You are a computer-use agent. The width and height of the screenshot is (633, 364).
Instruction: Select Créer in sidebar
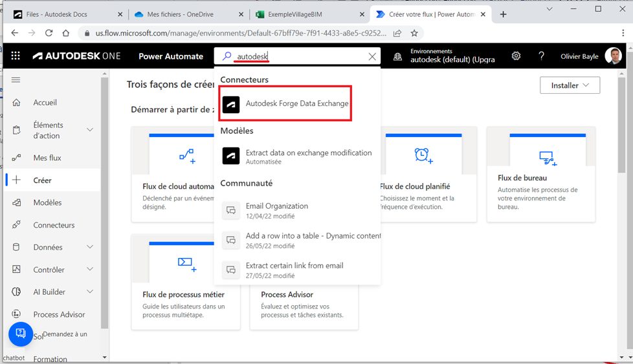pyautogui.click(x=42, y=180)
